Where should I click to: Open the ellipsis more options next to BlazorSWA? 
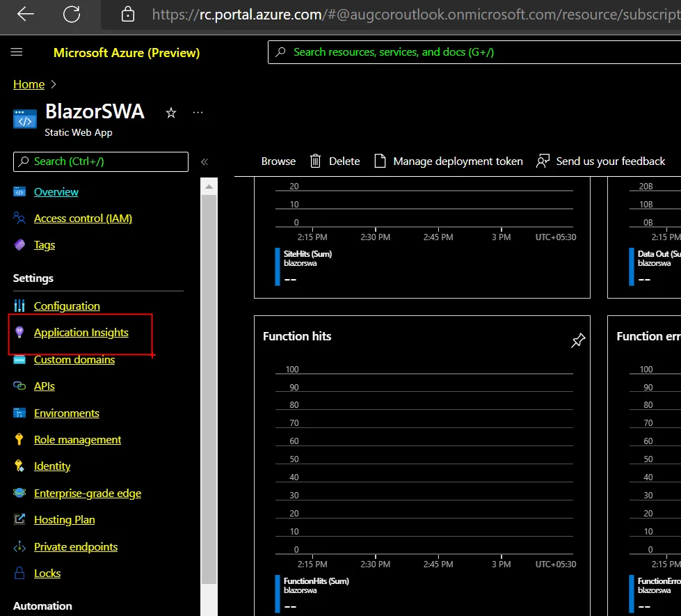(198, 112)
